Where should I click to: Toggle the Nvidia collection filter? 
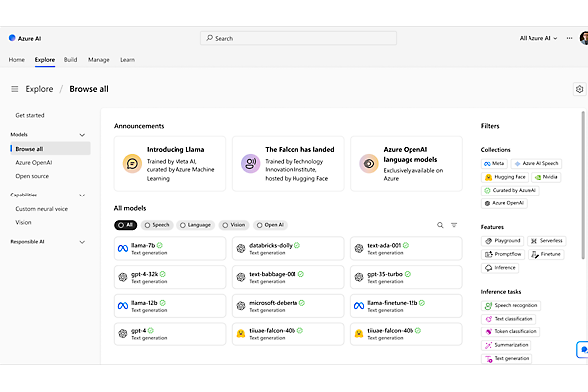[546, 177]
